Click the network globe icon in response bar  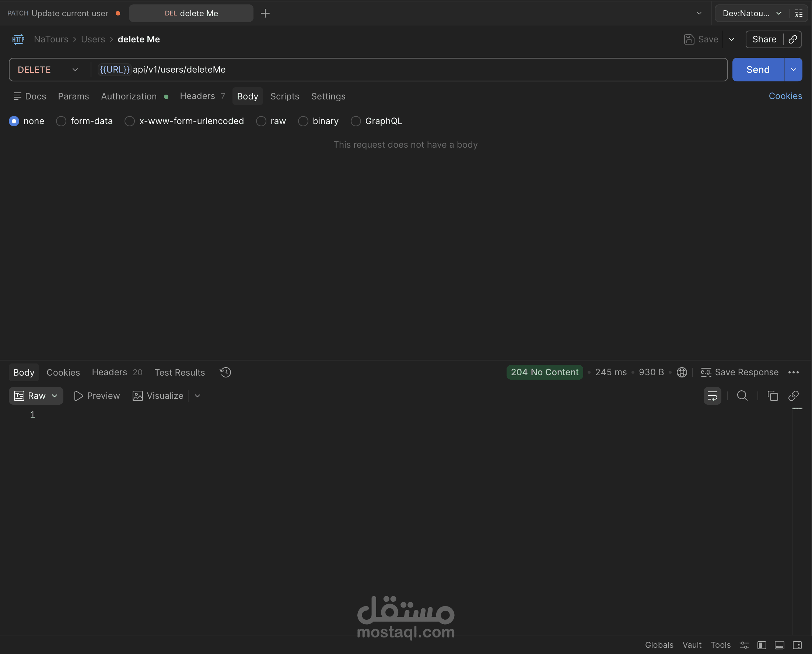click(x=682, y=372)
